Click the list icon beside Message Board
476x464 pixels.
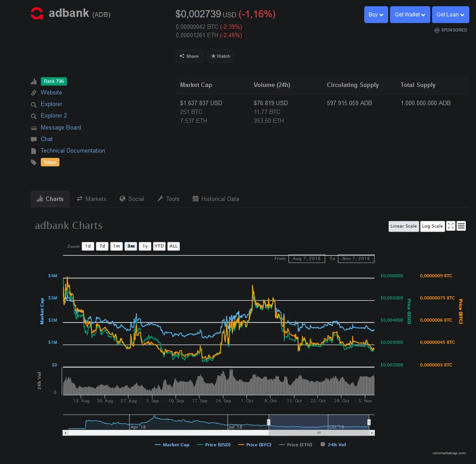coord(34,128)
